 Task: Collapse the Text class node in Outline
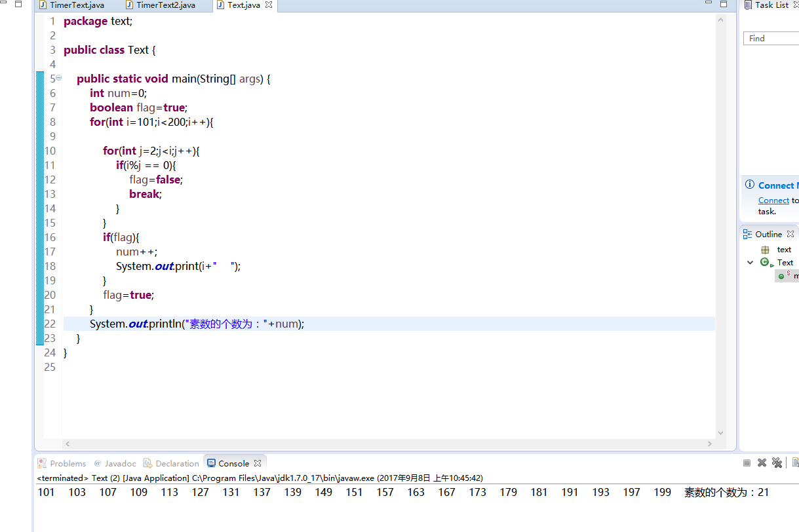click(x=750, y=262)
